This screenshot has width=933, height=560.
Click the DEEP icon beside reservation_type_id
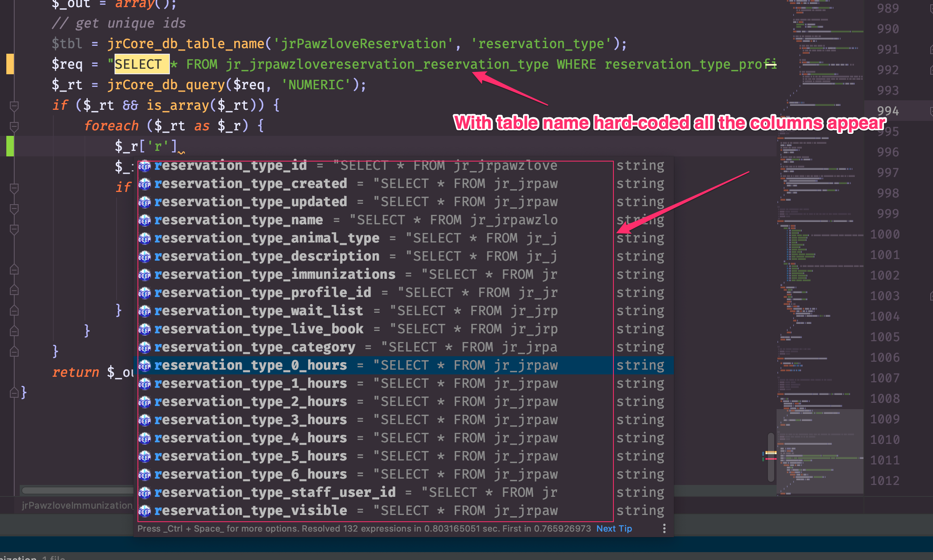145,166
